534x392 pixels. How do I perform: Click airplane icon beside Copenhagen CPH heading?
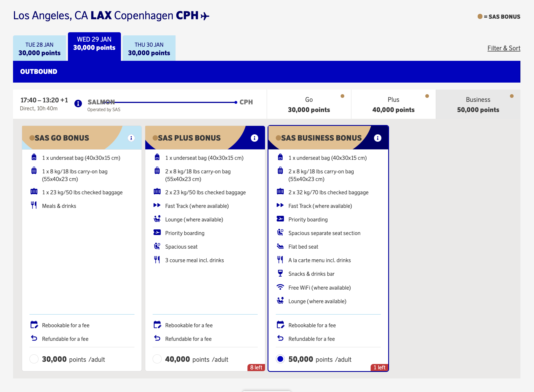point(205,16)
